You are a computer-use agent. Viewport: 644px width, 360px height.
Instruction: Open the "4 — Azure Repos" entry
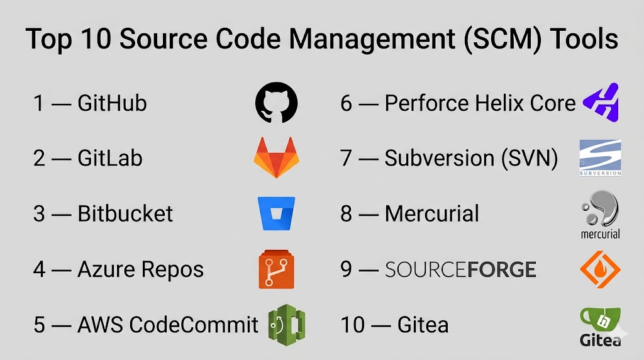(118, 269)
